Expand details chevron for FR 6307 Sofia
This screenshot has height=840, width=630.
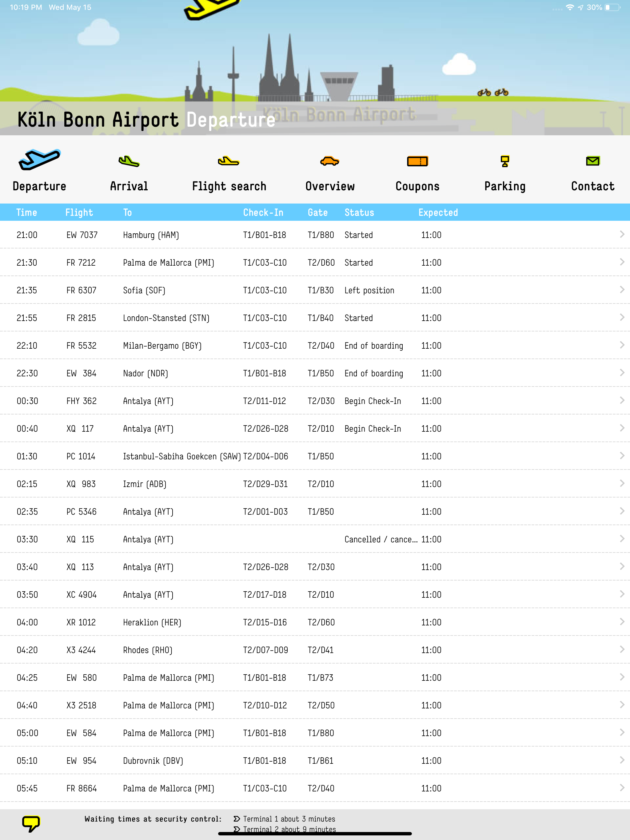click(622, 290)
